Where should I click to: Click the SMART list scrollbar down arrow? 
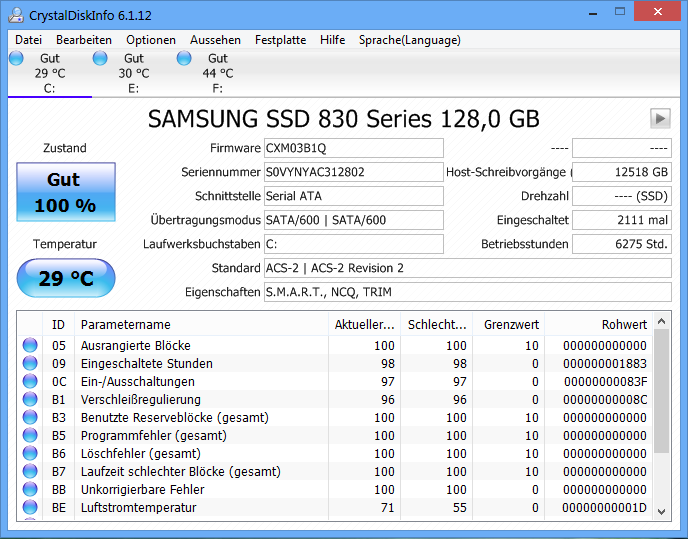coord(661,511)
